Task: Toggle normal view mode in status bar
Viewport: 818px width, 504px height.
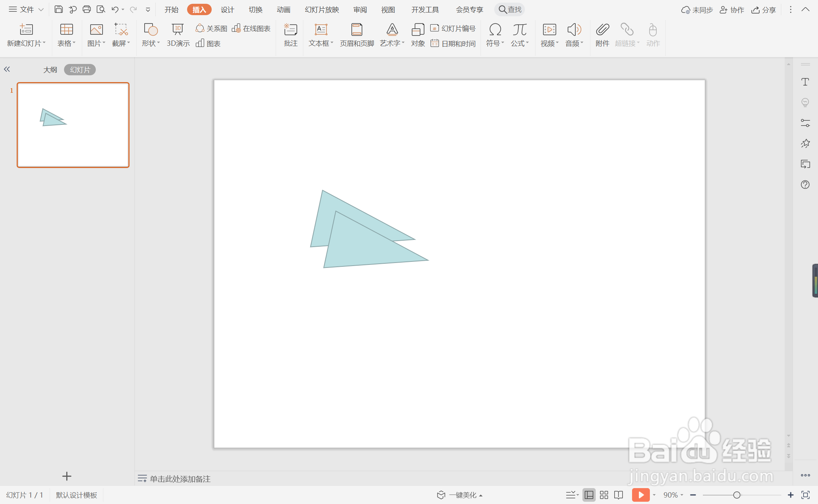Action: click(589, 495)
